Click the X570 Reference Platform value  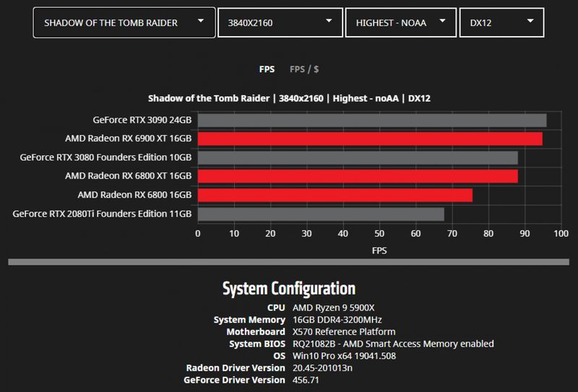pos(344,331)
